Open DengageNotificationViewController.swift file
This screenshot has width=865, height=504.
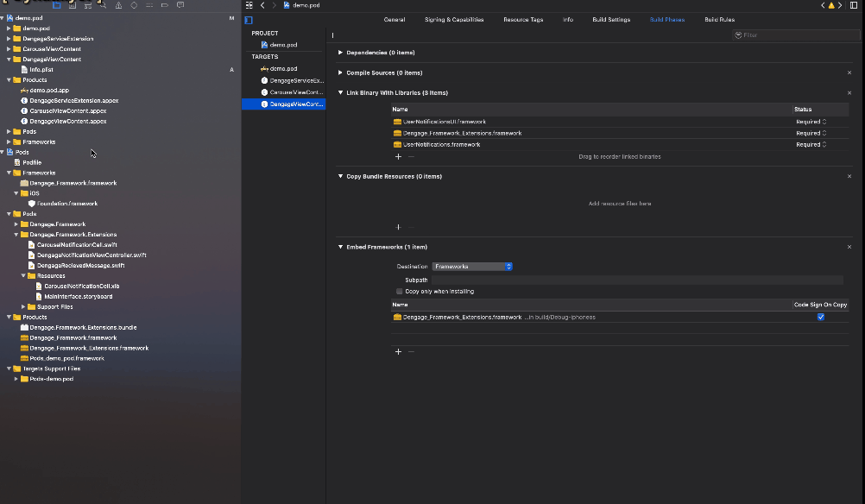[92, 255]
